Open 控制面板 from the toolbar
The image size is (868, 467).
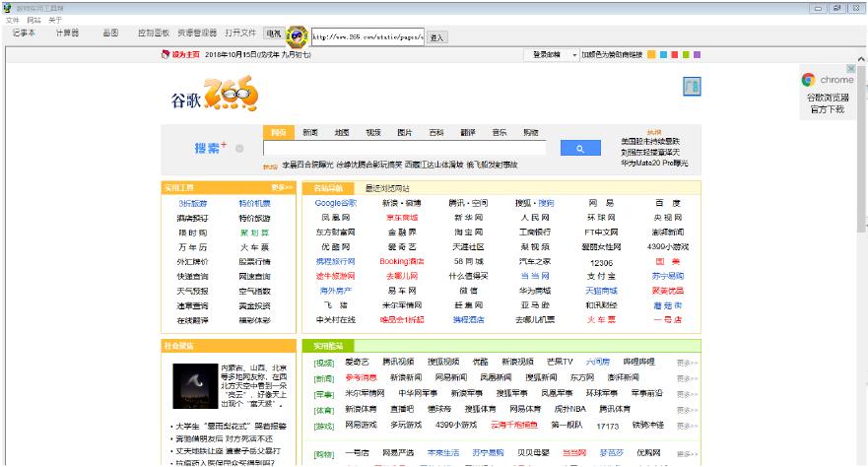(x=154, y=33)
